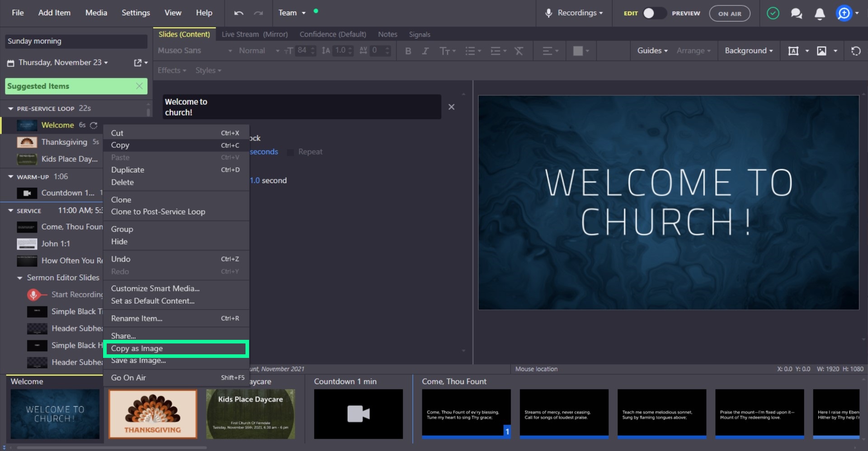The width and height of the screenshot is (868, 451).
Task: Click the loop icon next to Welcome 6s
Action: pyautogui.click(x=94, y=125)
